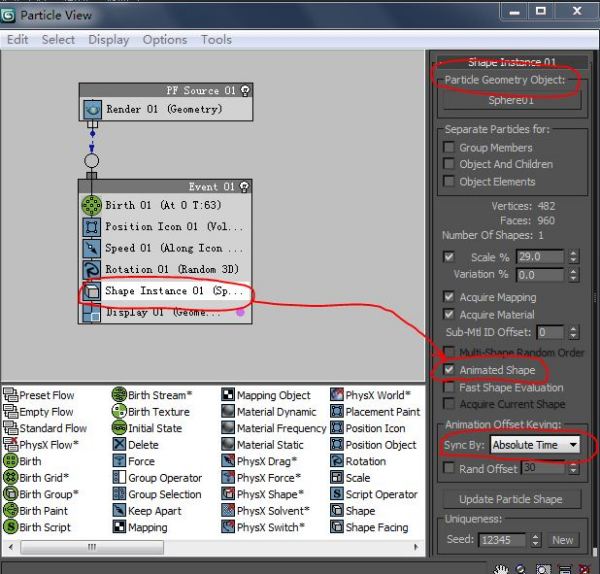Enable the Rand Offset checkbox
Viewport: 600px width, 574px height.
click(448, 468)
